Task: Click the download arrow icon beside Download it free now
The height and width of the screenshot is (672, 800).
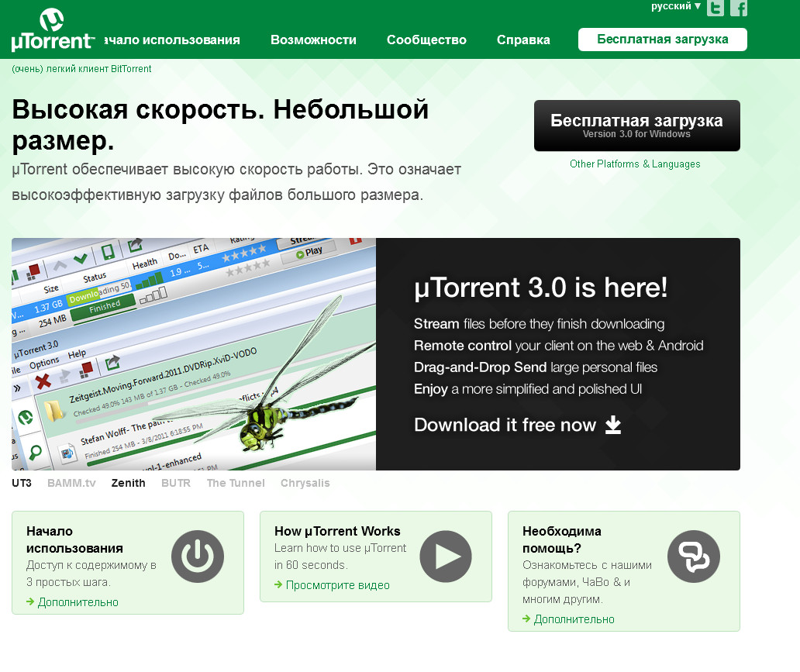Action: (612, 425)
